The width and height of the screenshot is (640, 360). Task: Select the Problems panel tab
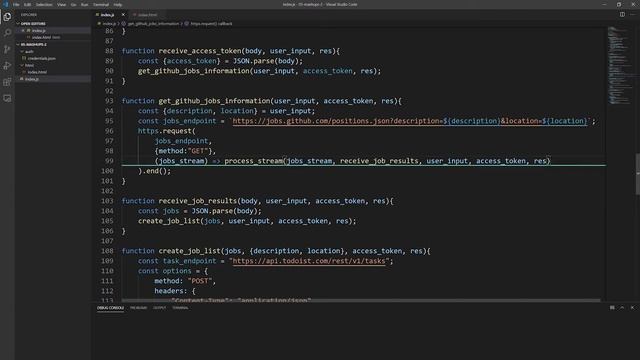(138, 308)
